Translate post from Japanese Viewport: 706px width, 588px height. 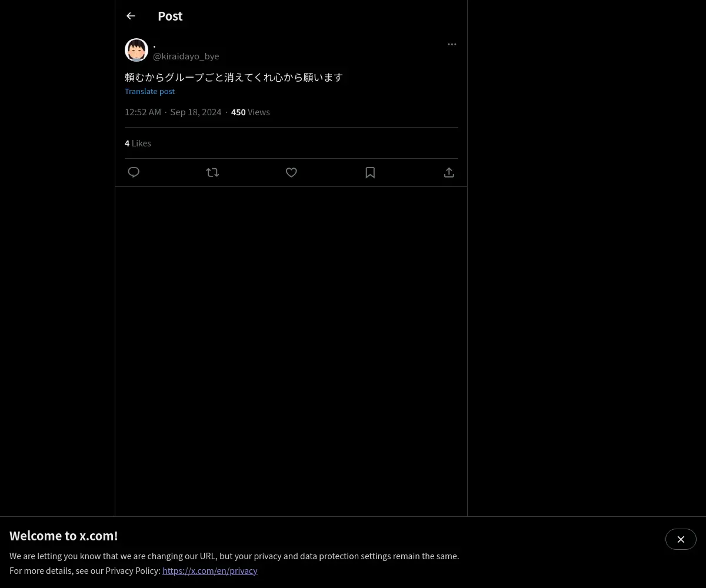point(149,91)
